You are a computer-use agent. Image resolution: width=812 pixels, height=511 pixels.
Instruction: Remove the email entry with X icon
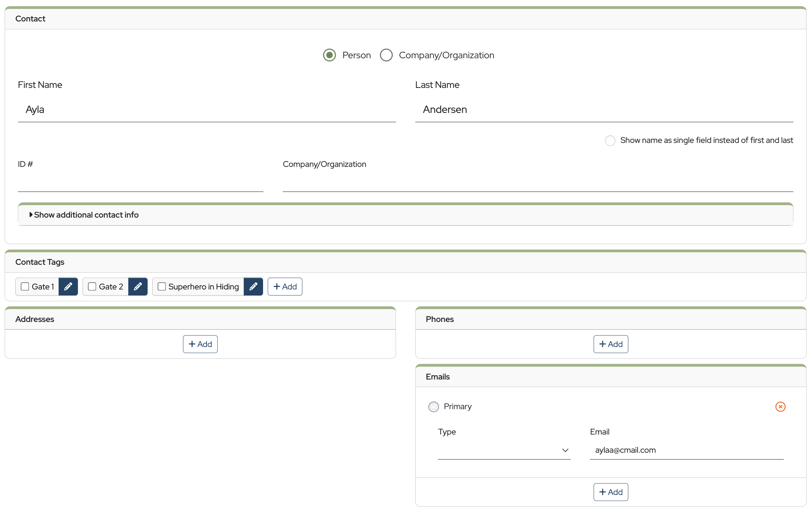pyautogui.click(x=780, y=407)
